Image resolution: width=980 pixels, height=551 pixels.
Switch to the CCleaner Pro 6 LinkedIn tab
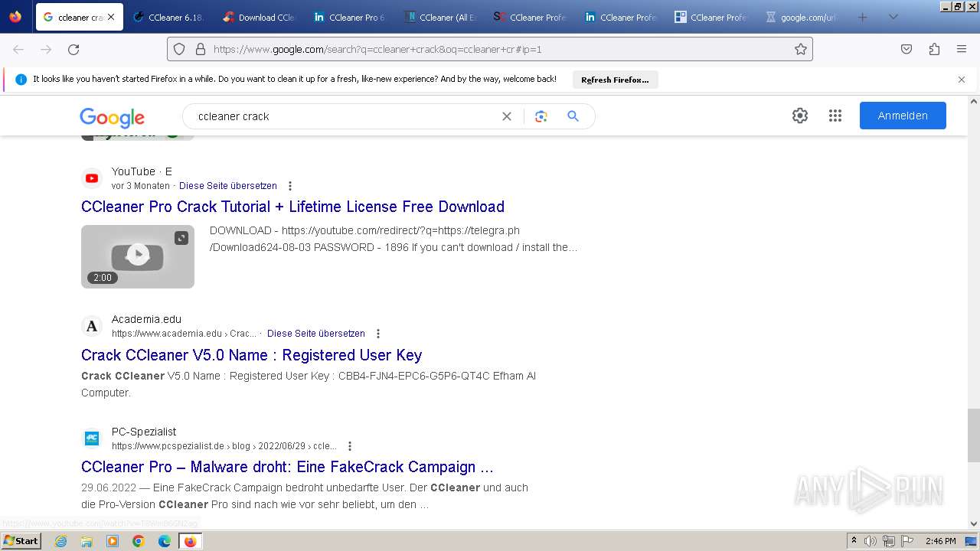click(349, 17)
